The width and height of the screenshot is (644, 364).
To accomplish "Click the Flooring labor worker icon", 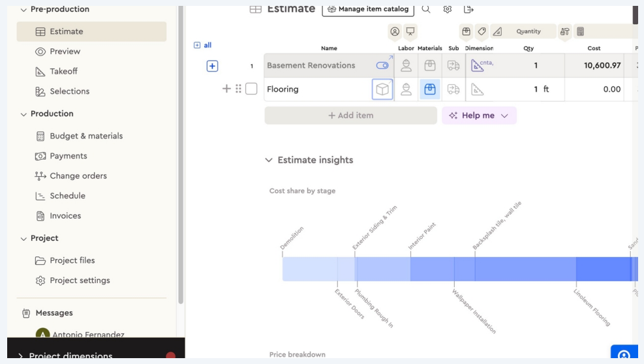I will pos(406,89).
